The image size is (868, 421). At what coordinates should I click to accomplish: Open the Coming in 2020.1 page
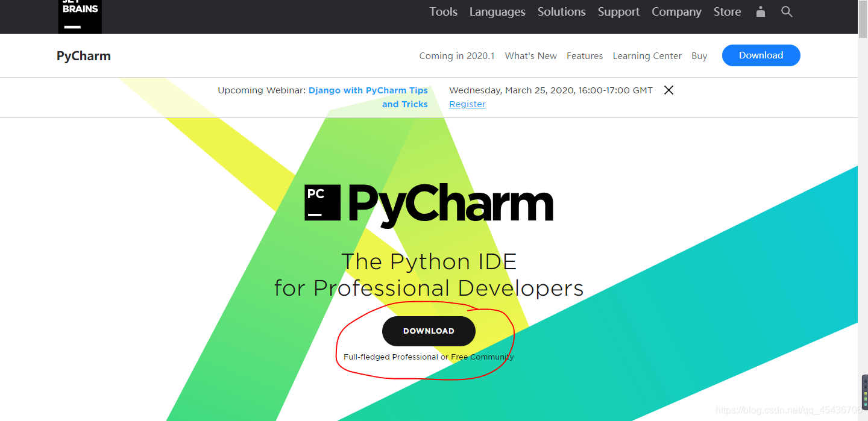pyautogui.click(x=457, y=56)
